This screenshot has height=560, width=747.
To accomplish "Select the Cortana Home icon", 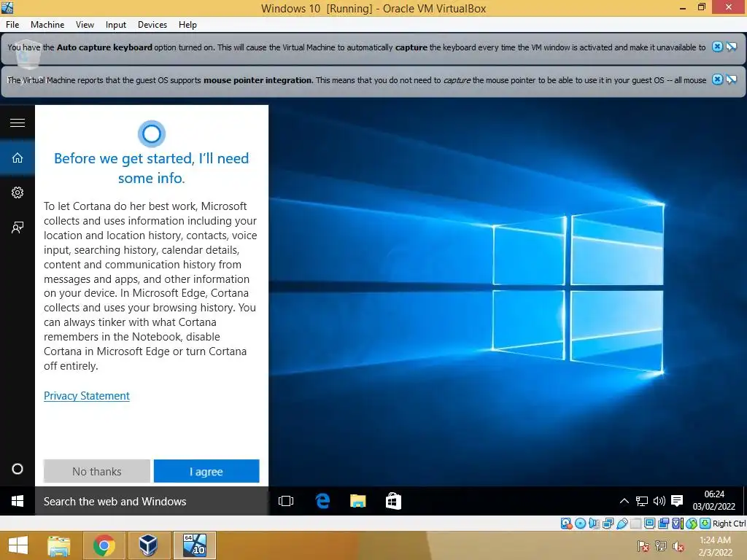I will point(18,157).
